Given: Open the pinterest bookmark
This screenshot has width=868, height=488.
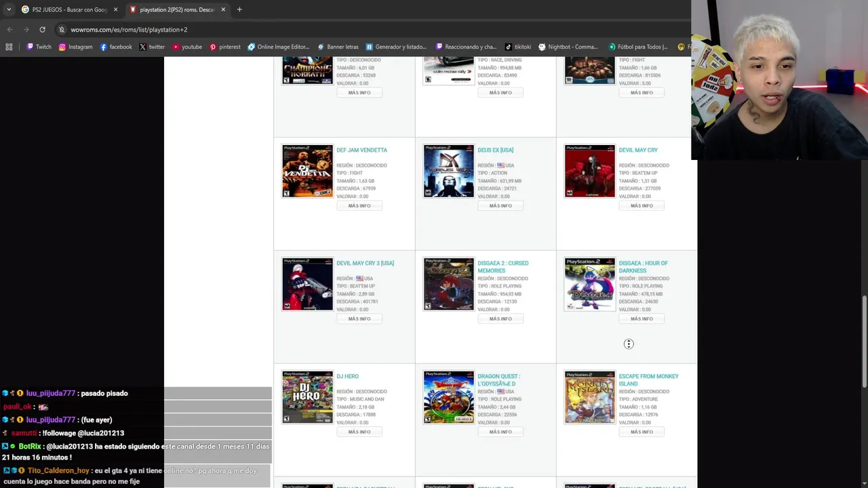Looking at the screenshot, I should point(225,47).
